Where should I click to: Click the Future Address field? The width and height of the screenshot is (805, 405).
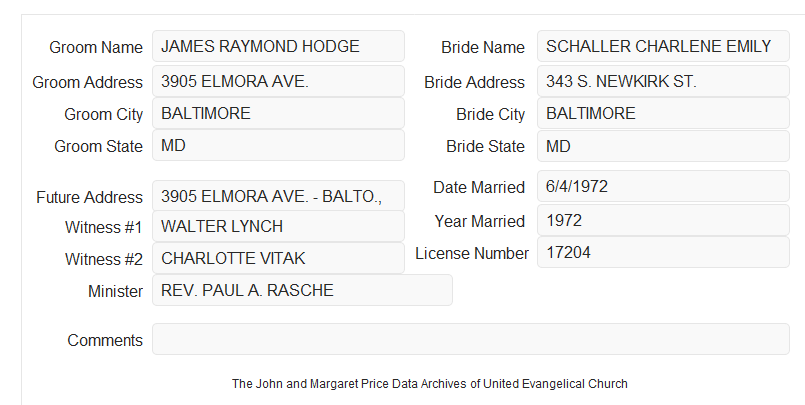[278, 196]
